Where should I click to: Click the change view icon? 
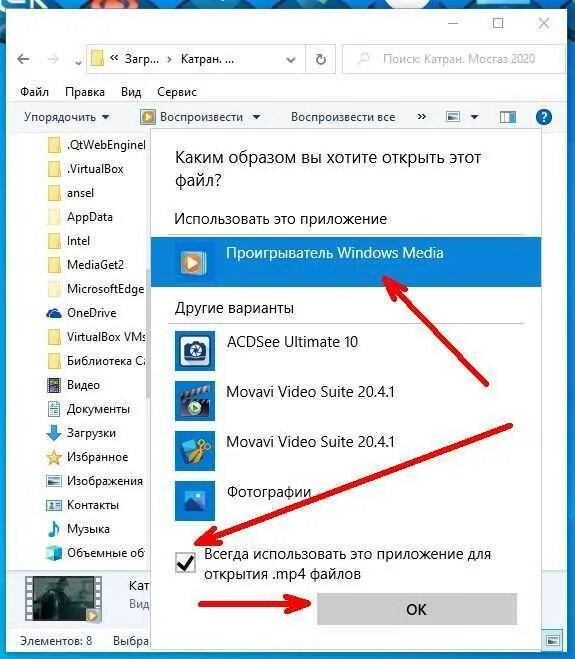click(x=453, y=116)
